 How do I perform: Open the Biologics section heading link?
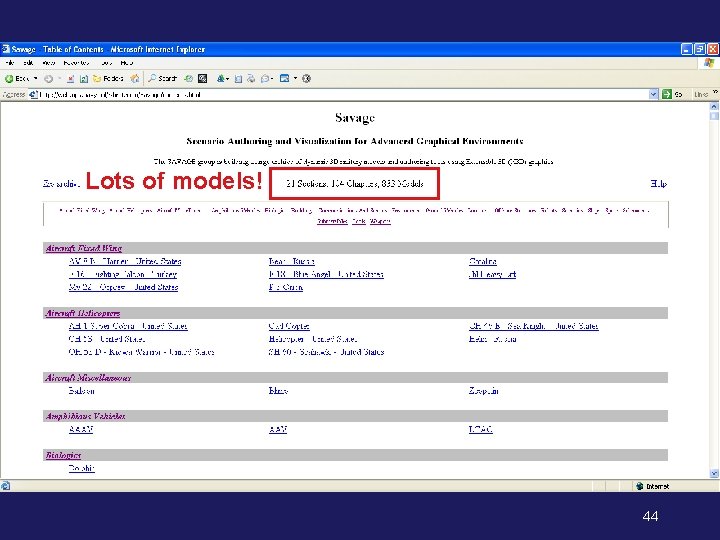[63, 455]
